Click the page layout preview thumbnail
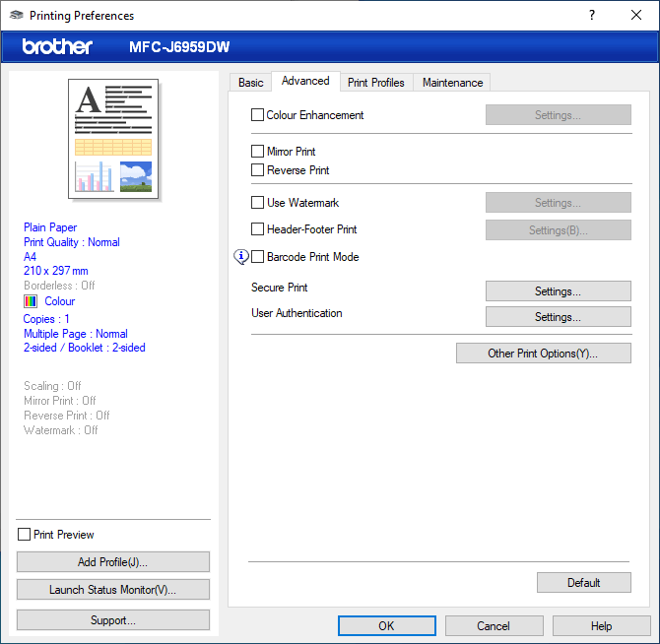The image size is (660, 644). pos(113,138)
